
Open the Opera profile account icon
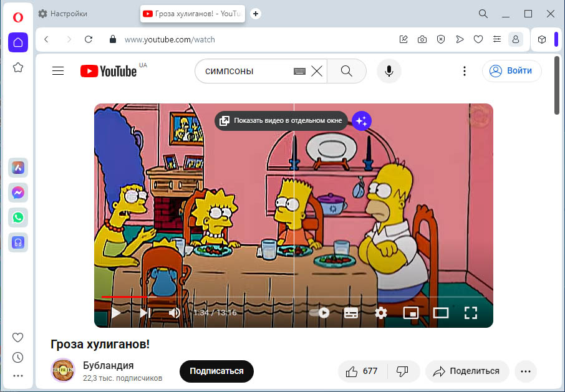(x=516, y=39)
